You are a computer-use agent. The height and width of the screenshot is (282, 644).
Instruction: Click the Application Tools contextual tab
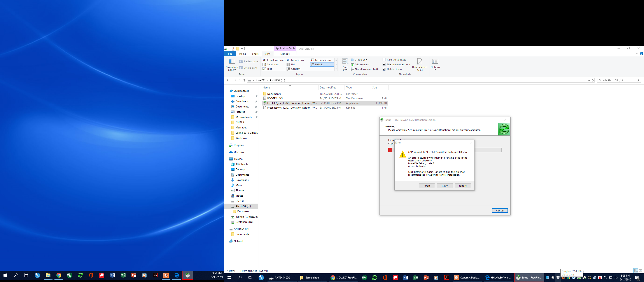click(x=285, y=48)
